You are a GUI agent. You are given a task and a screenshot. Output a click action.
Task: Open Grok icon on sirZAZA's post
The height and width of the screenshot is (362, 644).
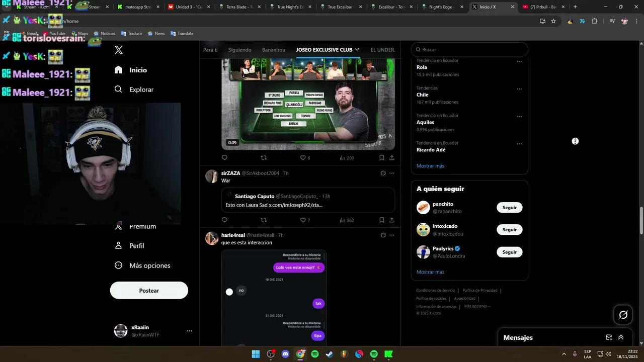point(383,173)
